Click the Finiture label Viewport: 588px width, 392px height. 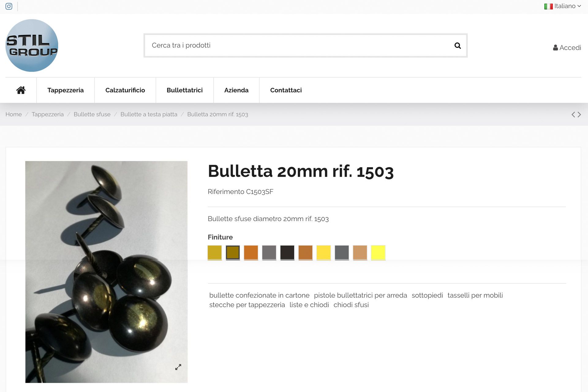pos(220,237)
